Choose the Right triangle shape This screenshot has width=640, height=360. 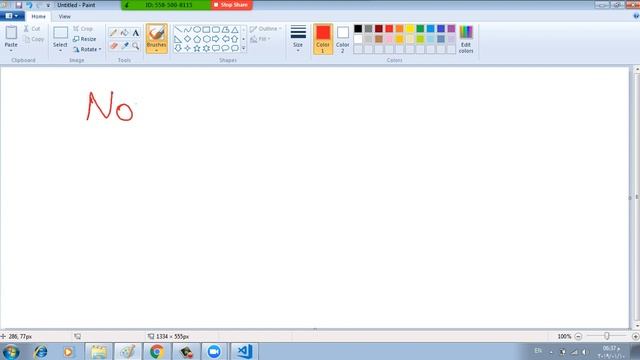point(178,39)
